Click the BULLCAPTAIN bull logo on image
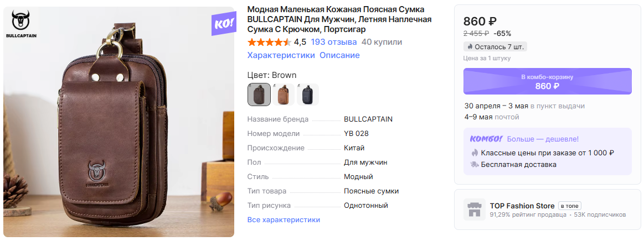 (x=21, y=24)
